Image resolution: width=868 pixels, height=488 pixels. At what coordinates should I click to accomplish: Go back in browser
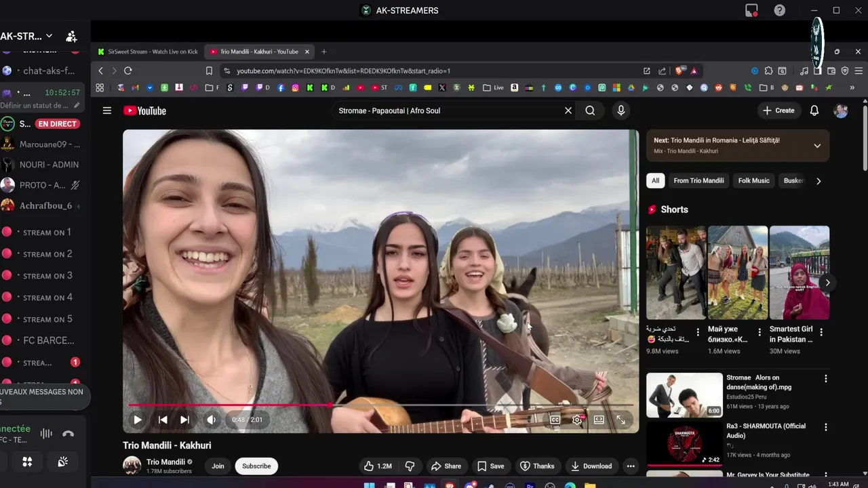pyautogui.click(x=100, y=70)
